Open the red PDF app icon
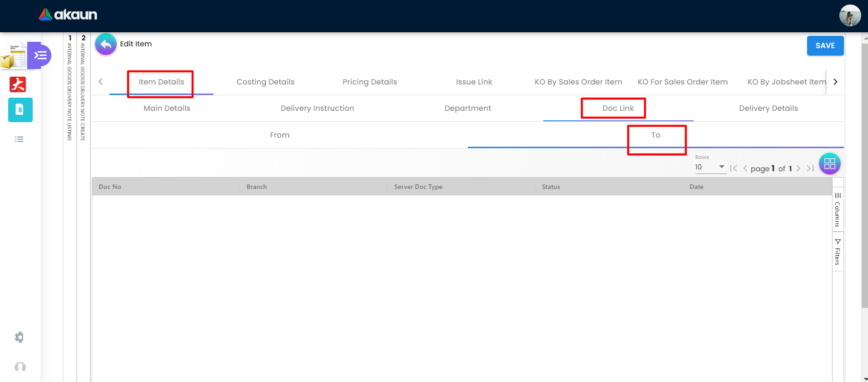 pyautogui.click(x=18, y=84)
